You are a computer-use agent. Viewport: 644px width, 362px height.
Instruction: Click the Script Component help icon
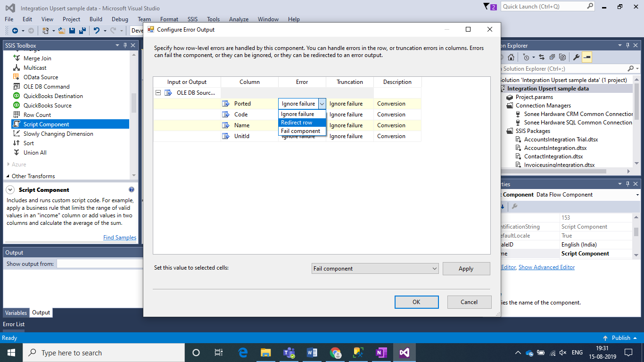(132, 189)
